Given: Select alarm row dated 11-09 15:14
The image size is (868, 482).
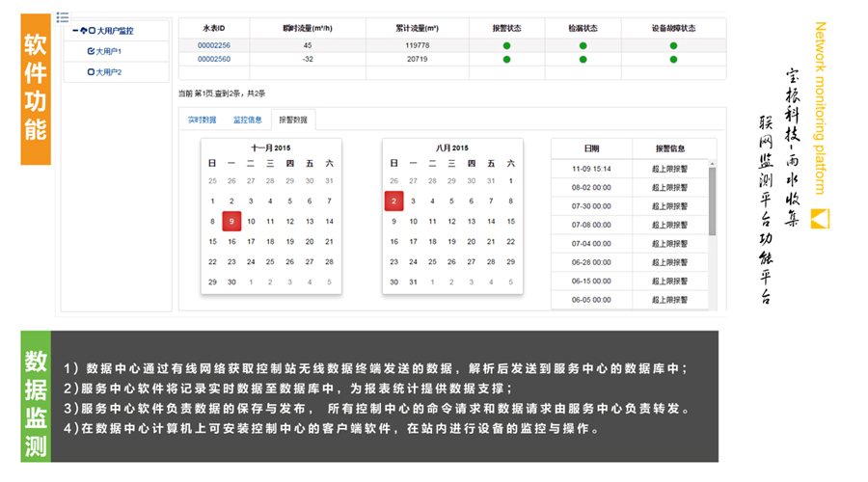Looking at the screenshot, I should point(630,169).
